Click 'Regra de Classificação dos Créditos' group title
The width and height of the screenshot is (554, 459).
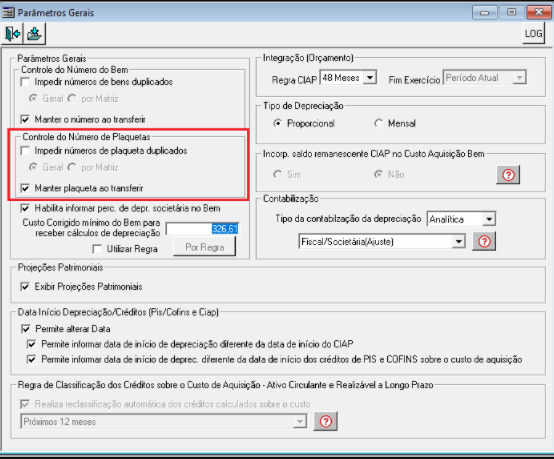point(225,385)
